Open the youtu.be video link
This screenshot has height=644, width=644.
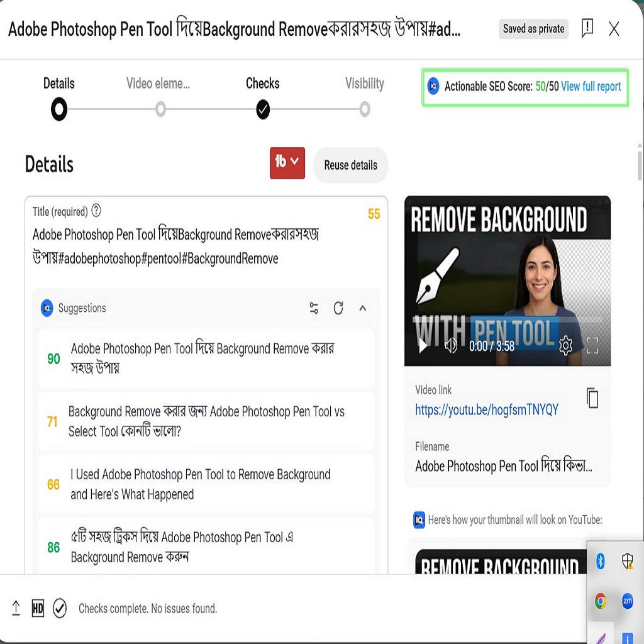(x=487, y=409)
